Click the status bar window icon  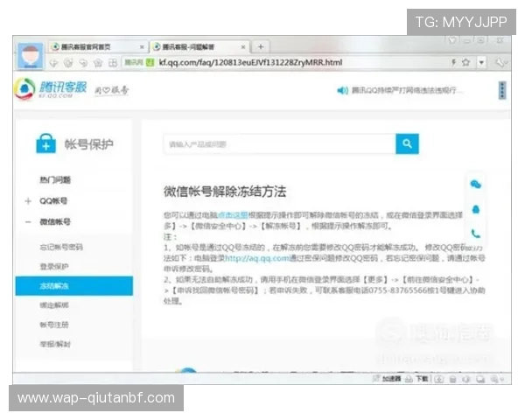pyautogui.click(x=480, y=379)
